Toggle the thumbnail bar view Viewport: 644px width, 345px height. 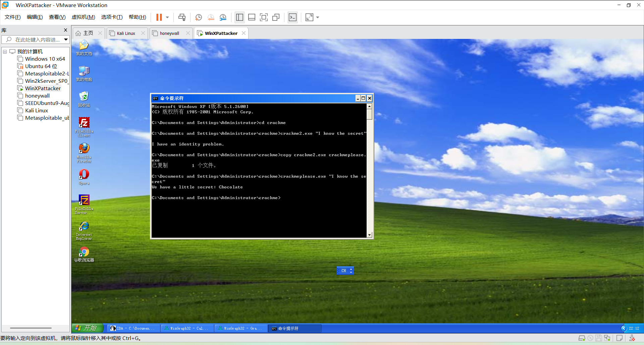[252, 17]
